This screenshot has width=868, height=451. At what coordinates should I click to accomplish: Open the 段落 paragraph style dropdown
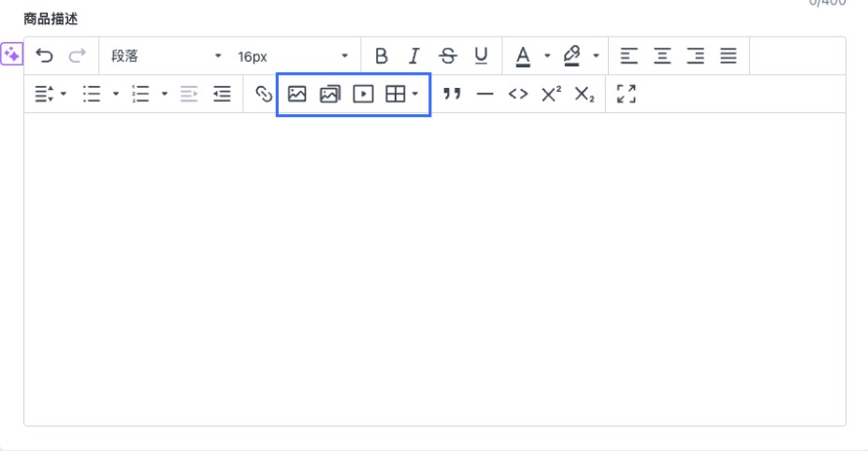pyautogui.click(x=166, y=56)
